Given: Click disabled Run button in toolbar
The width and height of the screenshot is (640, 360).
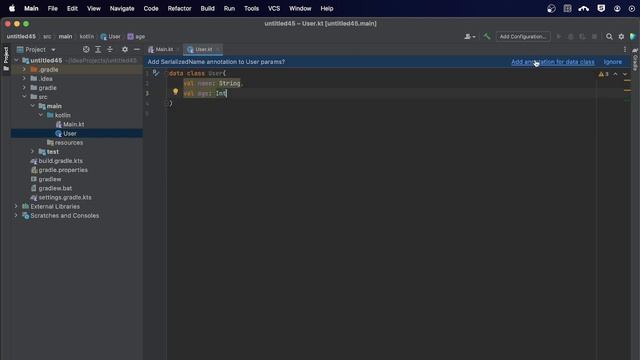Looking at the screenshot, I should point(559,37).
